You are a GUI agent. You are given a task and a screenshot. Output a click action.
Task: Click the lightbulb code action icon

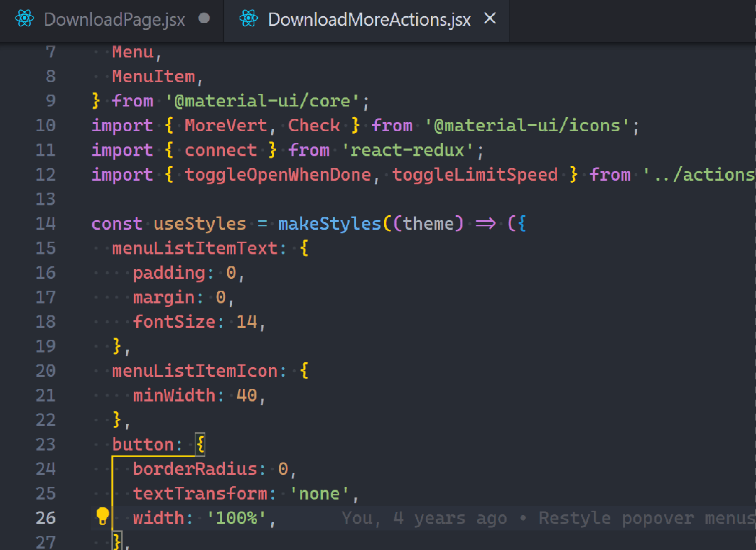pyautogui.click(x=102, y=517)
